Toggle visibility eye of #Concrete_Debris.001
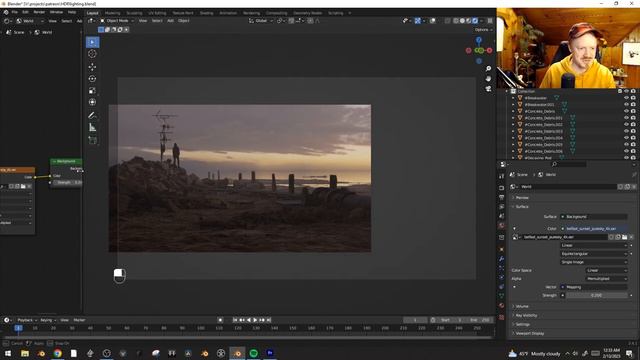Image resolution: width=640 pixels, height=360 pixels. 627,118
